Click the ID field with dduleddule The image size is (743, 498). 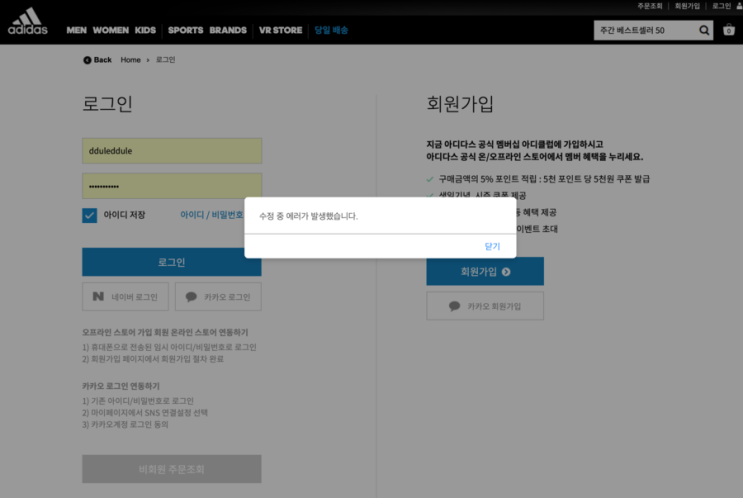click(x=172, y=151)
